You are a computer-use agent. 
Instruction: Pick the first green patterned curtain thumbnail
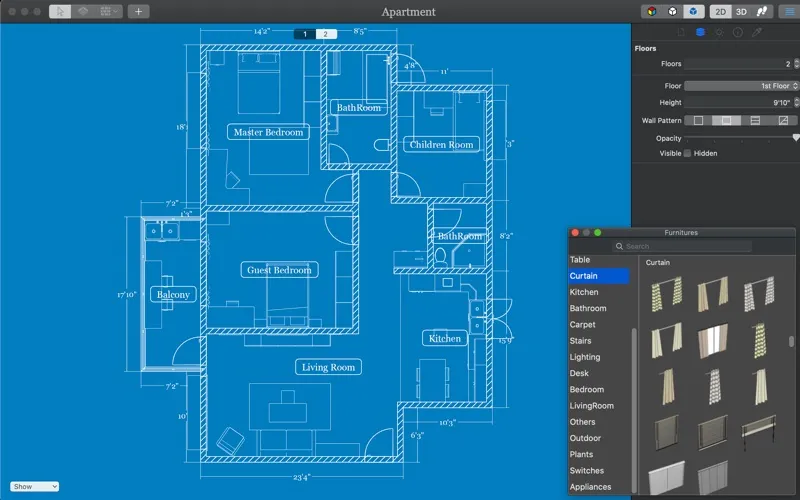pyautogui.click(x=666, y=294)
